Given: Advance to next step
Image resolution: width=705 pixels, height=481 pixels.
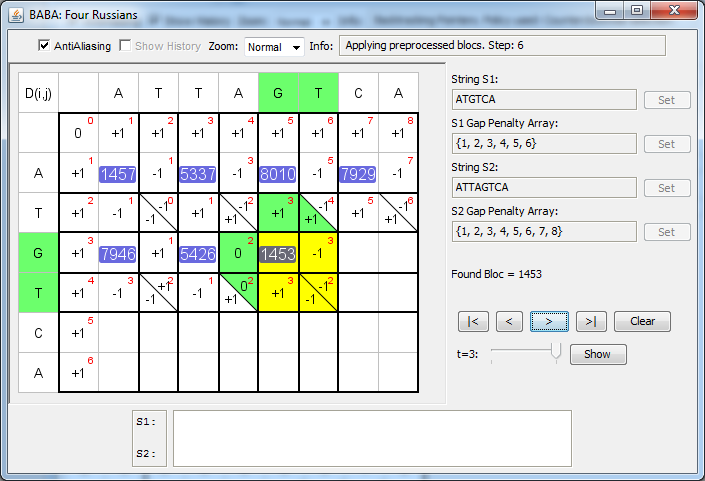Looking at the screenshot, I should click(548, 321).
